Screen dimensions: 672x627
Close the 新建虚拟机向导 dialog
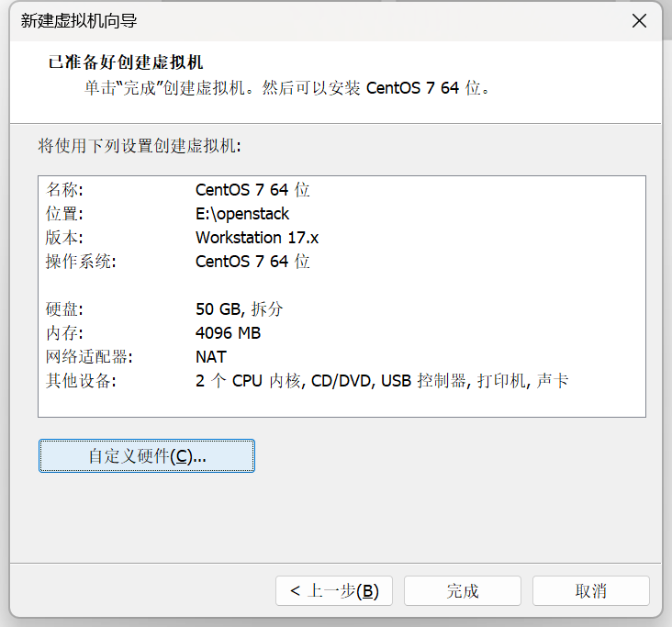[639, 20]
